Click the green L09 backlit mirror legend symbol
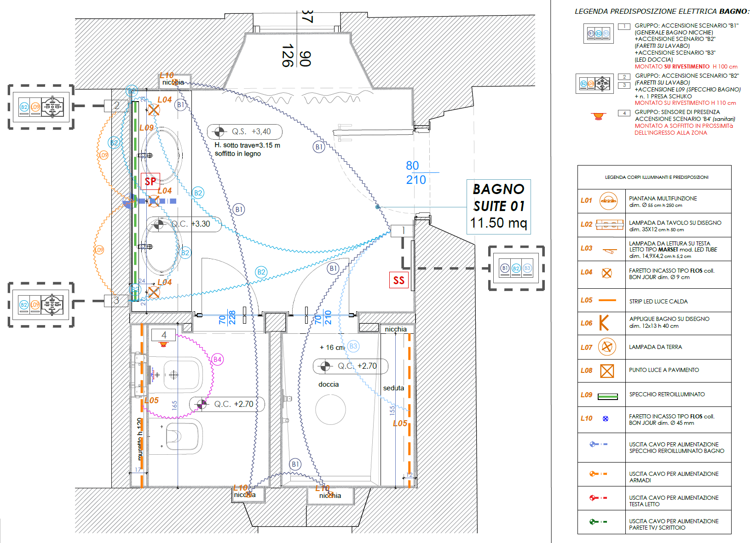This screenshot has height=543, width=756. click(x=607, y=396)
